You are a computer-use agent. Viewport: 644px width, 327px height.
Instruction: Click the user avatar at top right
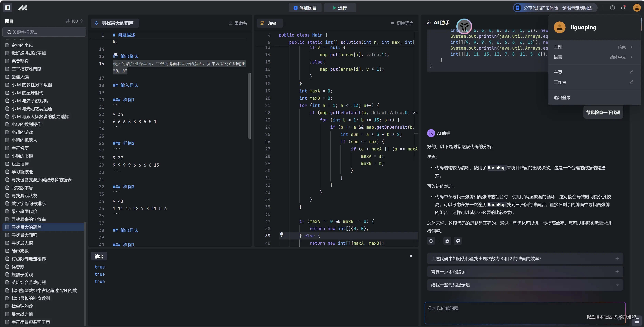636,8
